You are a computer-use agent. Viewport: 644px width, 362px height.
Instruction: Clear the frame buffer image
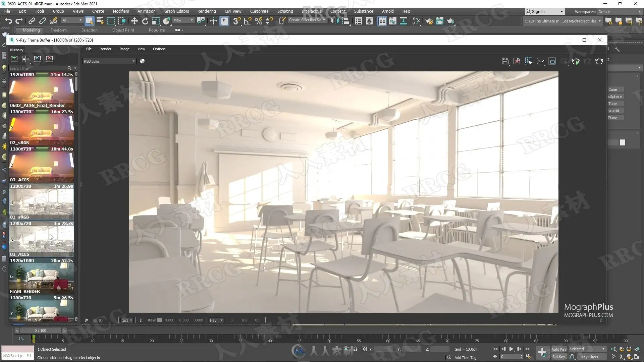pyautogui.click(x=517, y=61)
